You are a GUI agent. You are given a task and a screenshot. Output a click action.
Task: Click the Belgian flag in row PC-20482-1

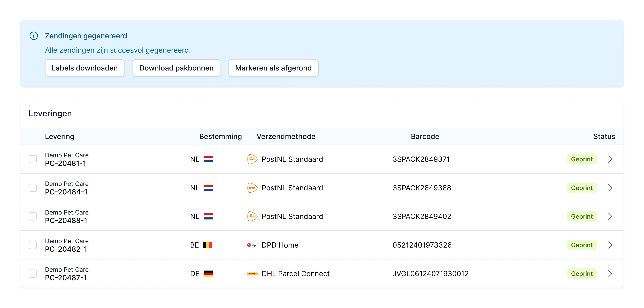(x=208, y=245)
